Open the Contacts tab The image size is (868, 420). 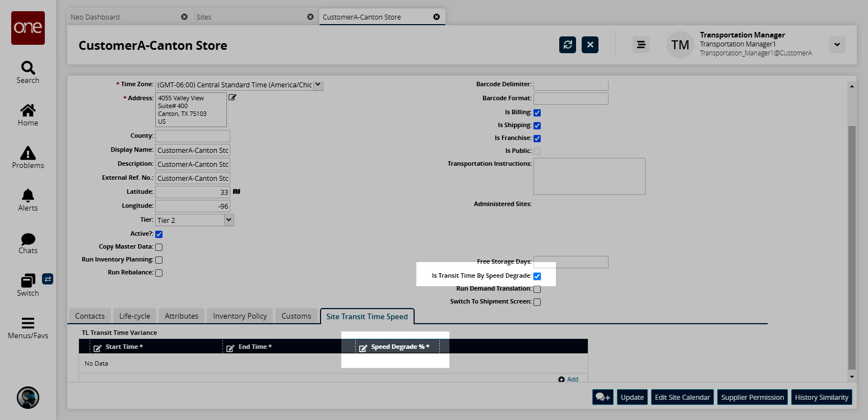tap(90, 316)
